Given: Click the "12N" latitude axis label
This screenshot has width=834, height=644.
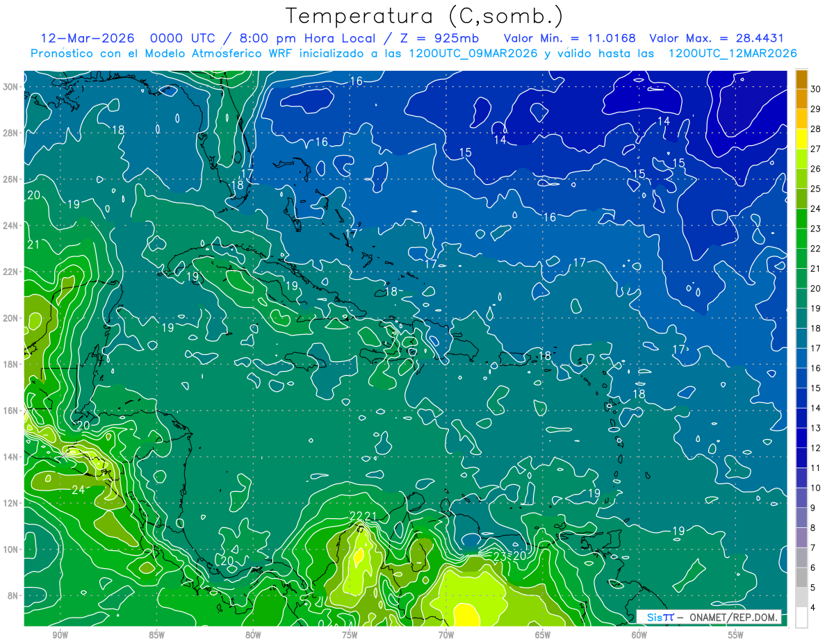Looking at the screenshot, I should point(10,503).
